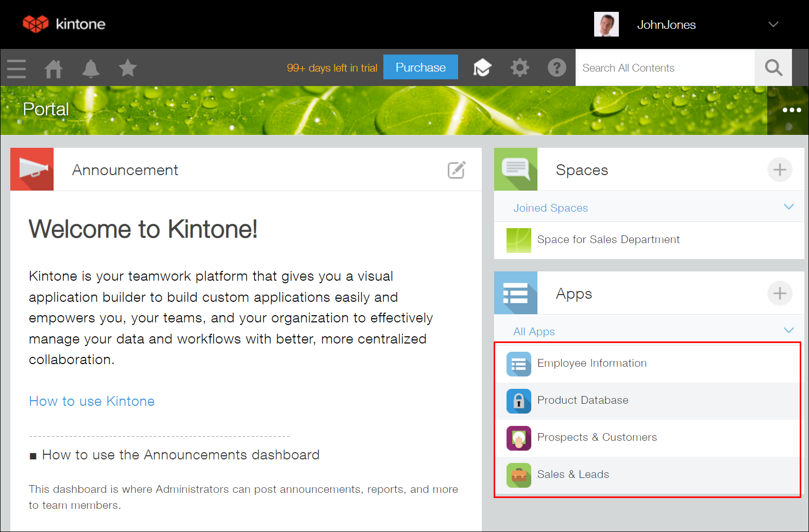The width and height of the screenshot is (809, 532).
Task: Add a new app with plus button
Action: pos(780,293)
